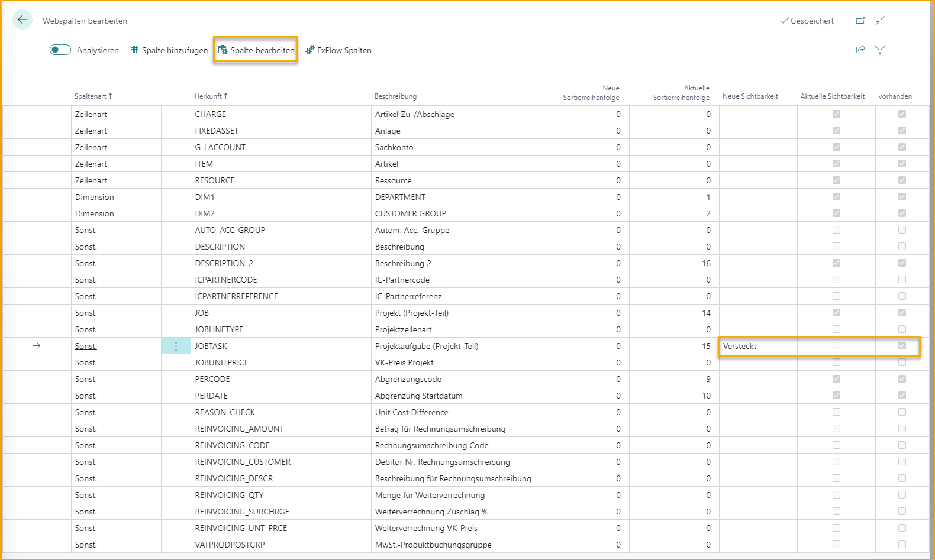Click sort order value 16 for DESCRIPTION_2
The width and height of the screenshot is (935, 560).
coord(674,263)
